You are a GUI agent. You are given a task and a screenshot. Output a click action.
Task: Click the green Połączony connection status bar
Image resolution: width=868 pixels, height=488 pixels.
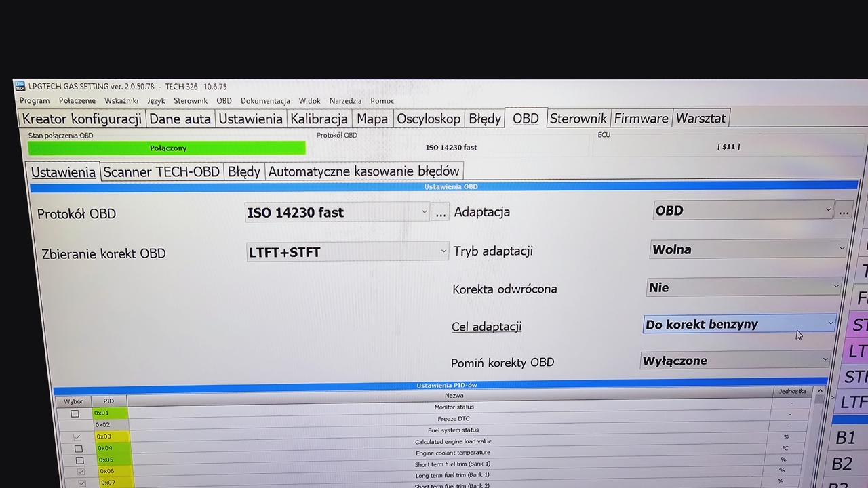click(167, 148)
